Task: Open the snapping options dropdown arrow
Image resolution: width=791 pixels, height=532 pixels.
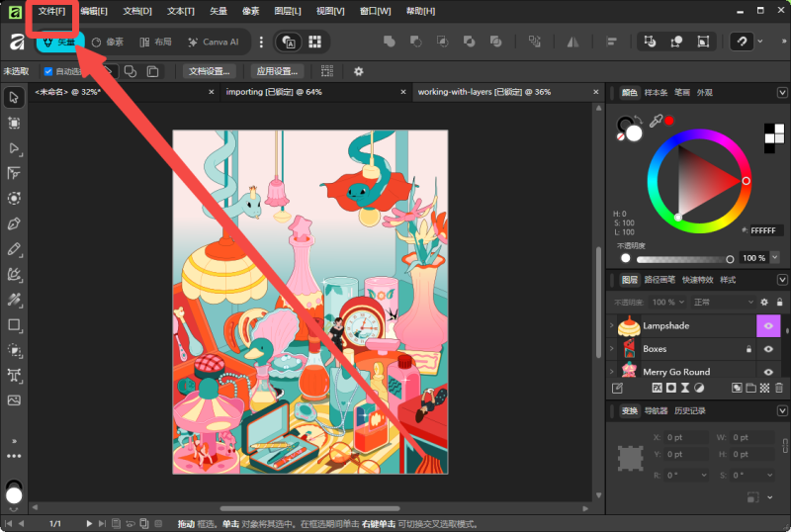Action: point(760,42)
